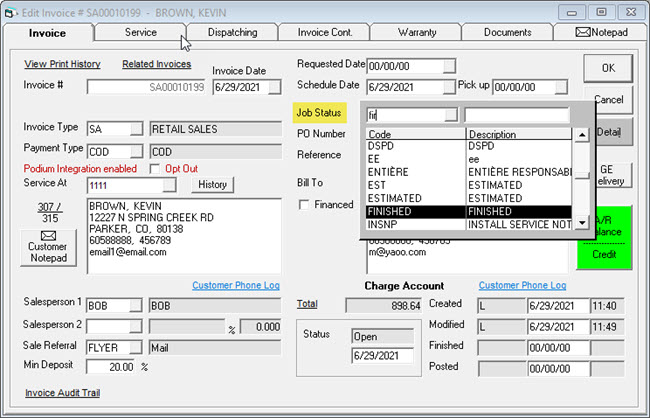Click the Description column header

tap(519, 134)
